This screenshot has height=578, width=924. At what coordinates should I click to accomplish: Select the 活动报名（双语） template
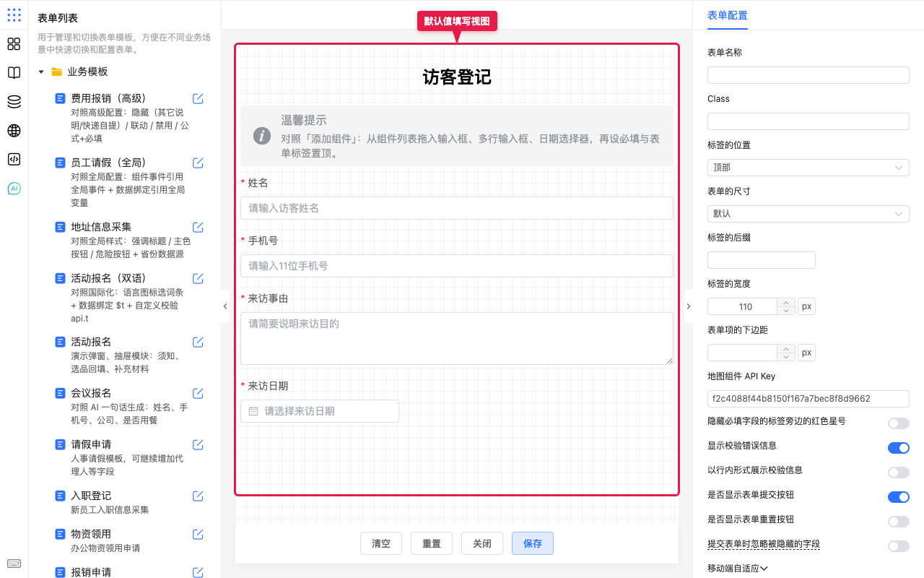tap(108, 278)
